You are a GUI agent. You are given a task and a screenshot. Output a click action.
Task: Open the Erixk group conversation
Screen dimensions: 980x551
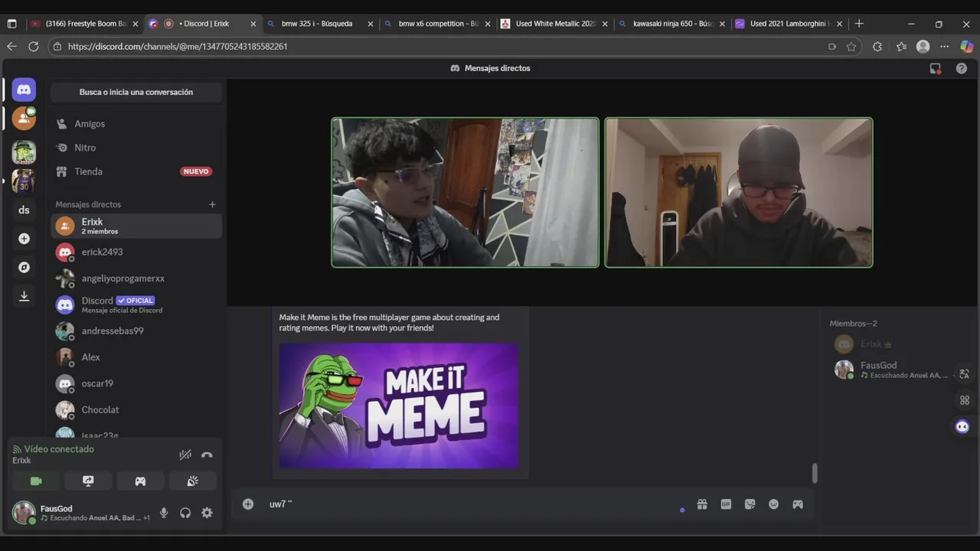point(136,226)
